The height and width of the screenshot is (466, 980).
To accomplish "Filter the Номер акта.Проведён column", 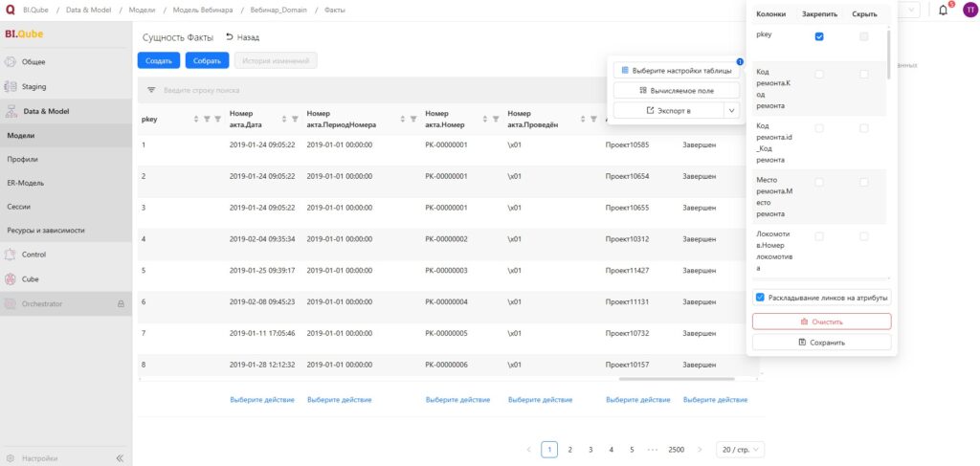I will pos(593,119).
